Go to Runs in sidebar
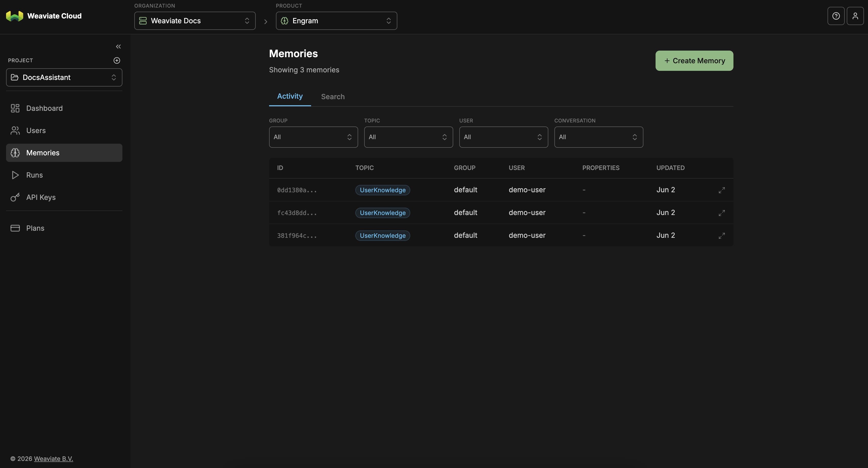Viewport: 868px width, 468px height. click(x=64, y=175)
